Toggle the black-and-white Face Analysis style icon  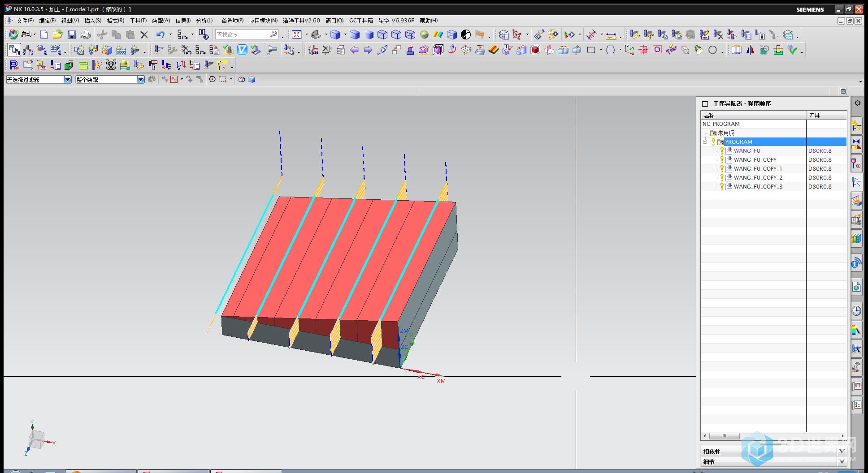466,34
